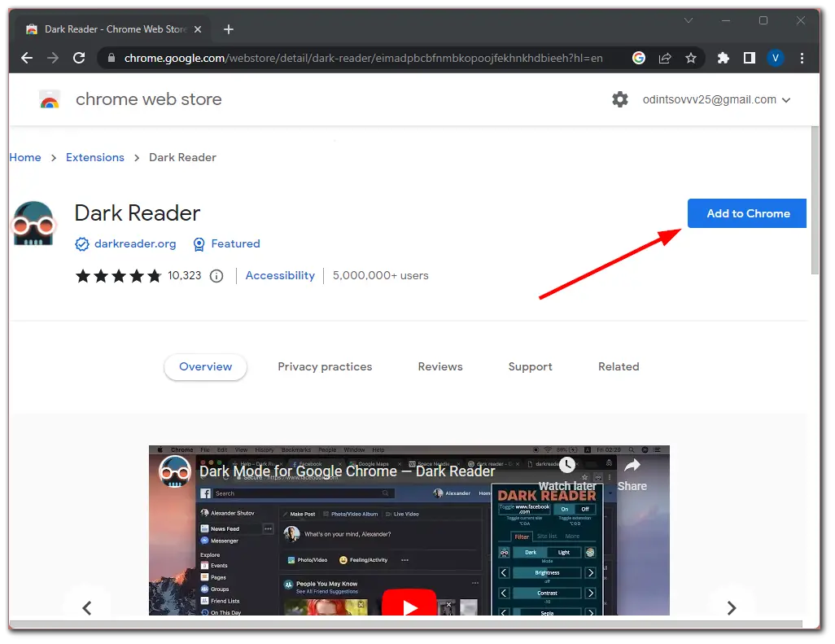Screen dimensions: 835x644
Task: Click the Dark Reader extension icon
Action: pyautogui.click(x=33, y=223)
